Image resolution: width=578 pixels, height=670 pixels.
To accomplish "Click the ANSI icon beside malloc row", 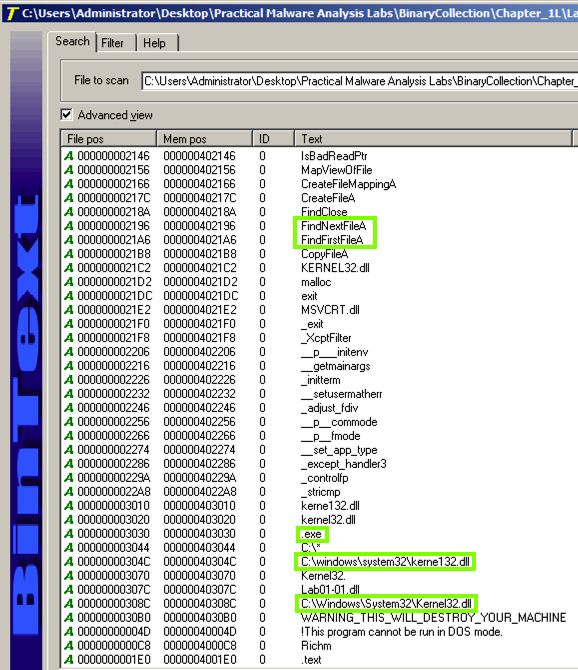I will point(68,282).
